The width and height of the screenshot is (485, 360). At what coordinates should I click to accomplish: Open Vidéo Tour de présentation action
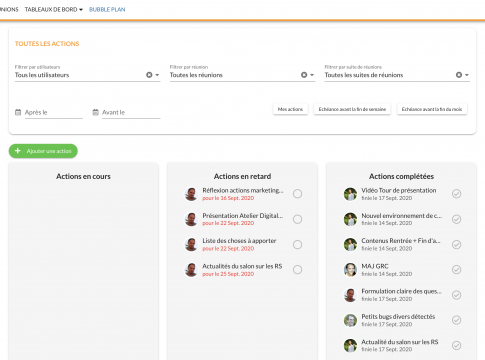[399, 190]
